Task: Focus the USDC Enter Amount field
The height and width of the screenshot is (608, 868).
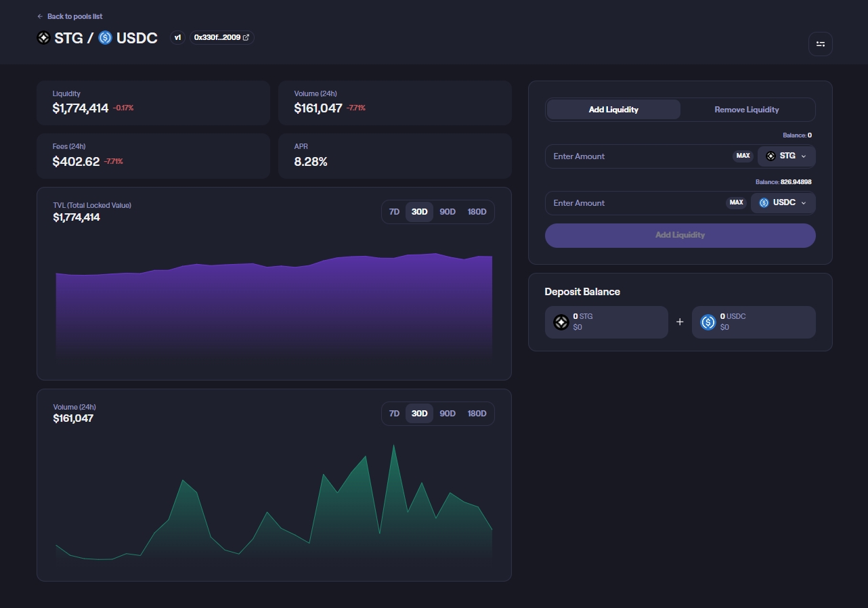Action: 633,203
